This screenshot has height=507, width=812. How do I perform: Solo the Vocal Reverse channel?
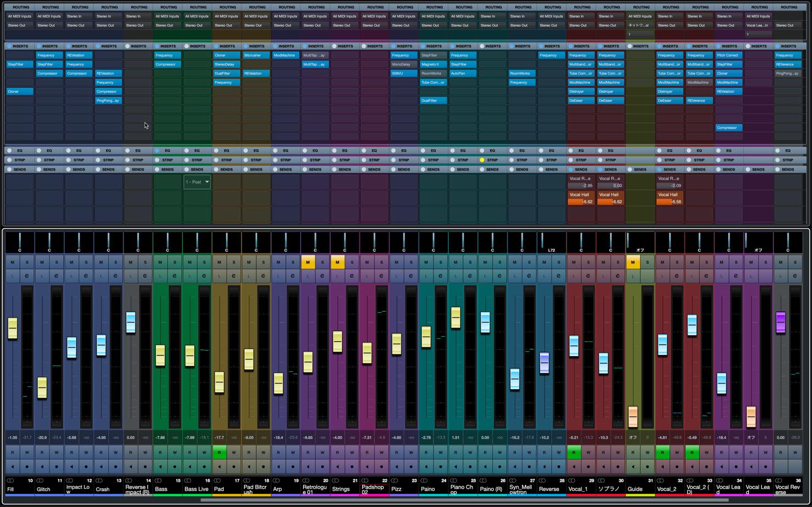794,262
